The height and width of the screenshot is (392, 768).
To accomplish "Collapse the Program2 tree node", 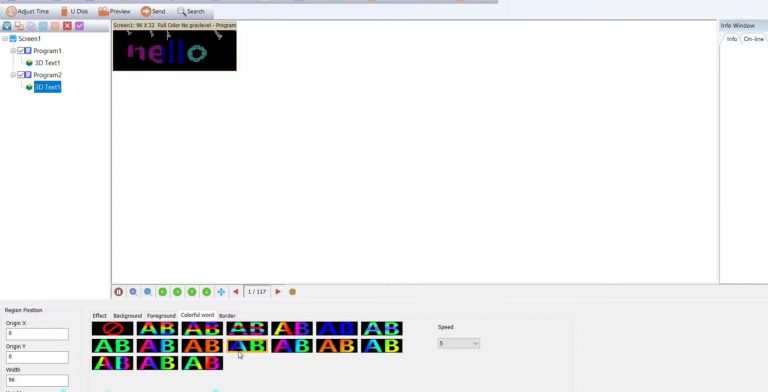I will pos(13,74).
